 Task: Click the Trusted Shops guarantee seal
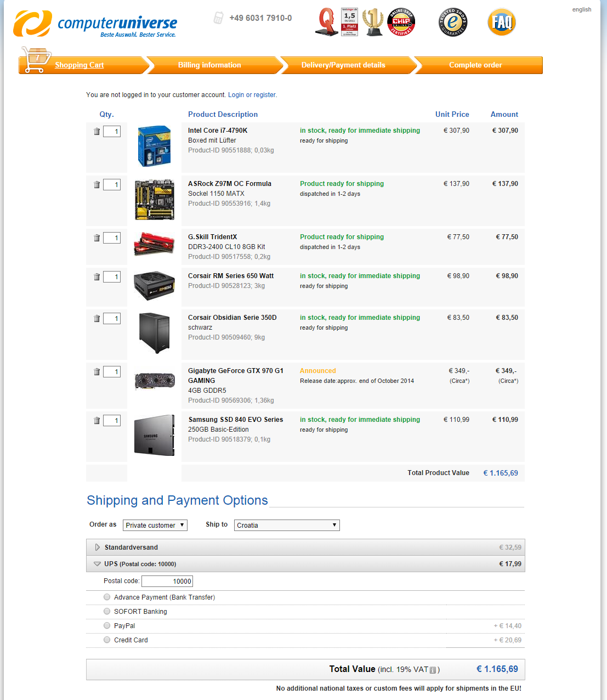(453, 22)
